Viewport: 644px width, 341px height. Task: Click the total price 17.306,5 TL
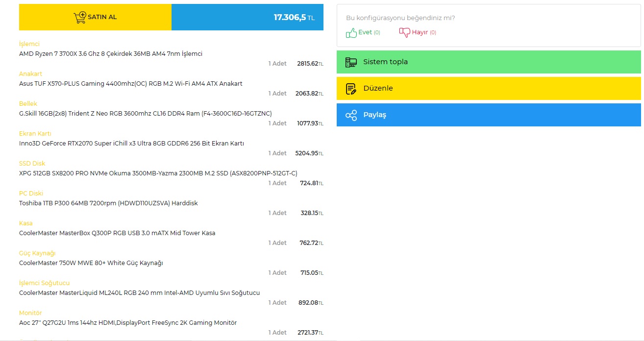[x=294, y=17]
